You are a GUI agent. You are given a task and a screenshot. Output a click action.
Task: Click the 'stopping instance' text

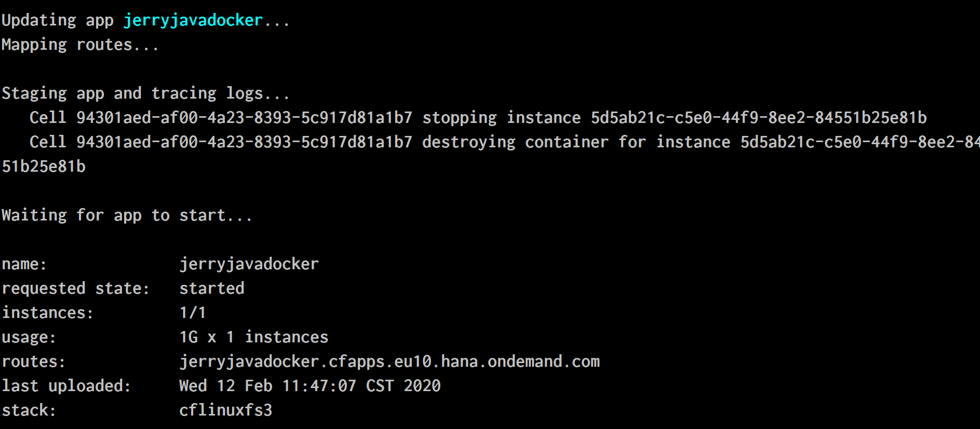click(502, 118)
